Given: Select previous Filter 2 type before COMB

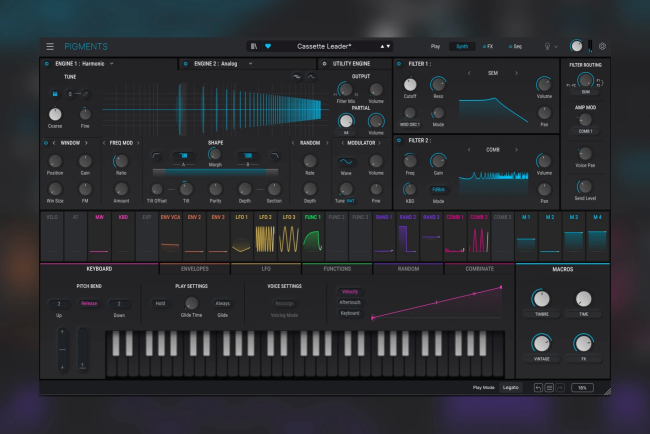Looking at the screenshot, I should point(469,150).
